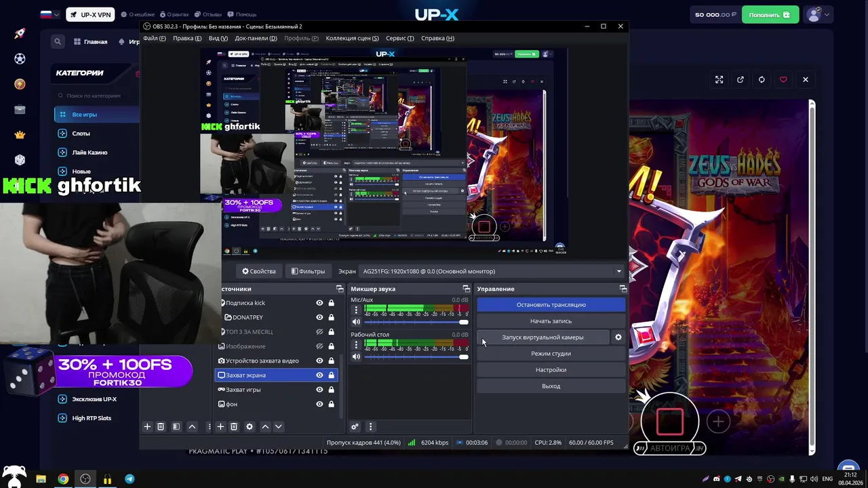This screenshot has height=488, width=868.
Task: Hide the DONATPEY source group
Action: (319, 317)
